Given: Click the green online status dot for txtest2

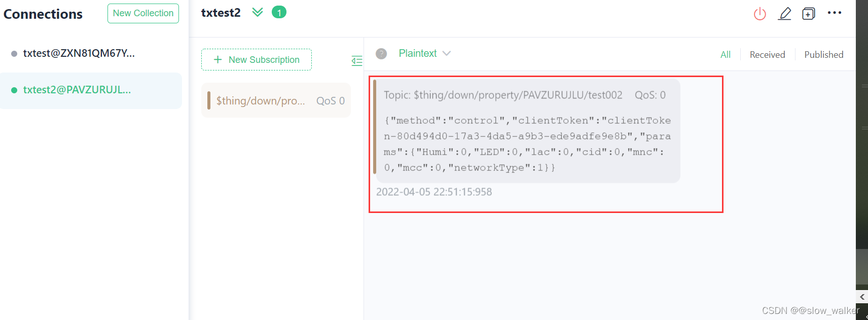Looking at the screenshot, I should pos(14,90).
